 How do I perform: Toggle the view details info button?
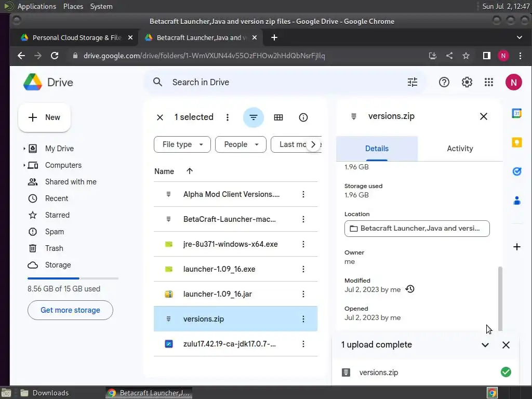point(303,117)
